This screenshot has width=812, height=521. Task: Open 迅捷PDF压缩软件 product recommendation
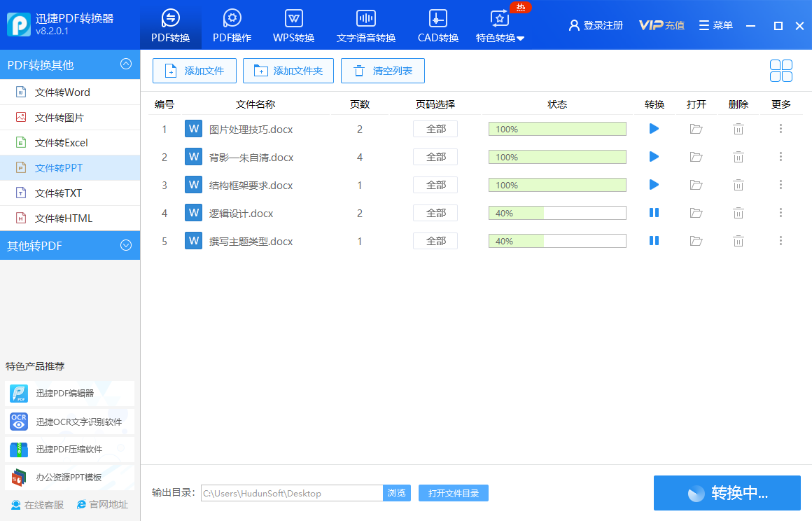click(69, 450)
